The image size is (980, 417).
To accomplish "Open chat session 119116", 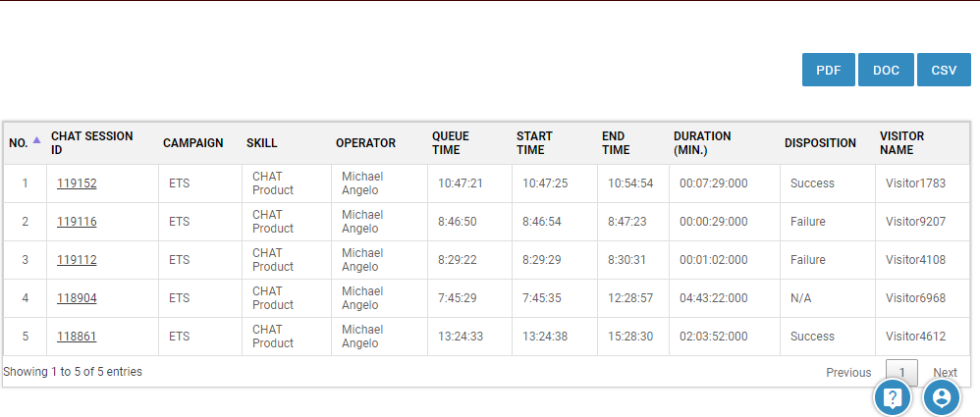I will [77, 222].
